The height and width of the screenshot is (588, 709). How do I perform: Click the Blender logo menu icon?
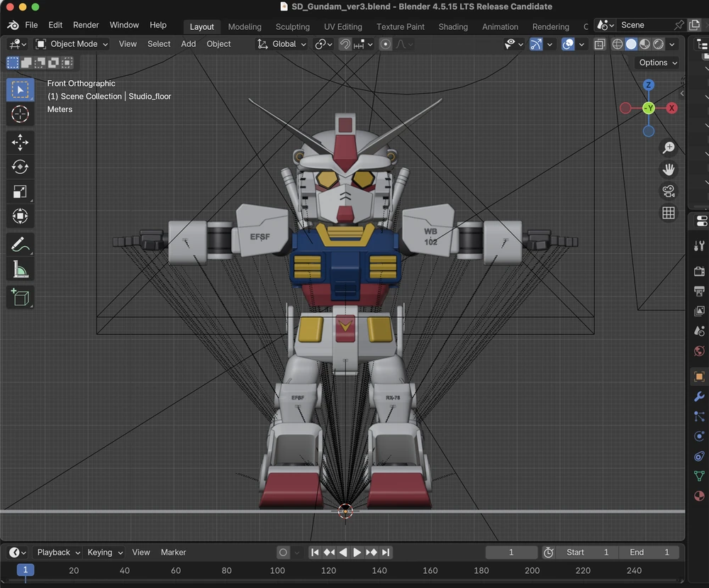point(13,26)
